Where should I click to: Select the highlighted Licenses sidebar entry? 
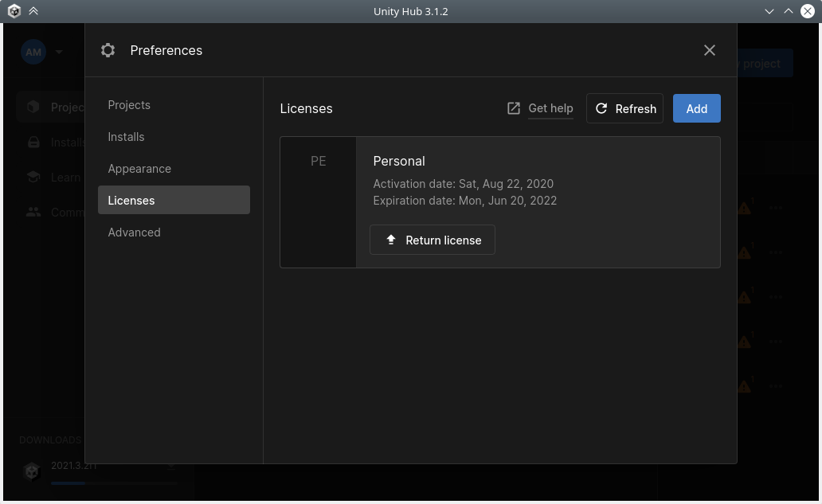[174, 201]
